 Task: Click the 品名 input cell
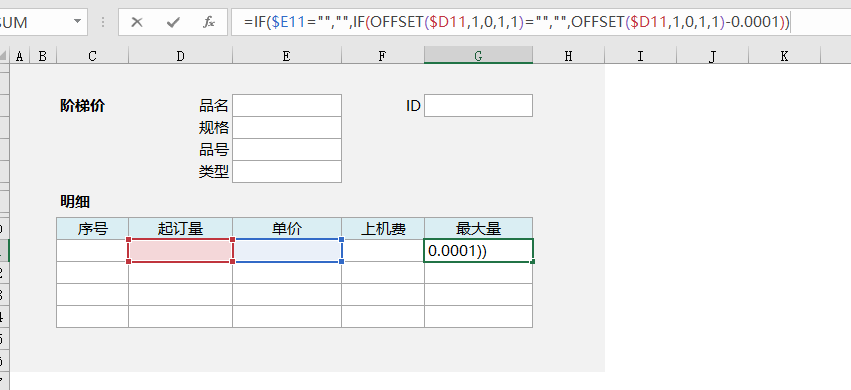[x=287, y=105]
